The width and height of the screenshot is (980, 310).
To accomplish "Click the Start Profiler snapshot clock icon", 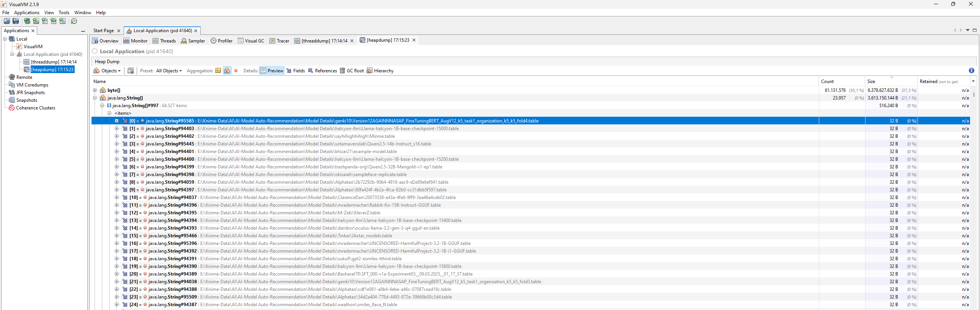I will (74, 21).
